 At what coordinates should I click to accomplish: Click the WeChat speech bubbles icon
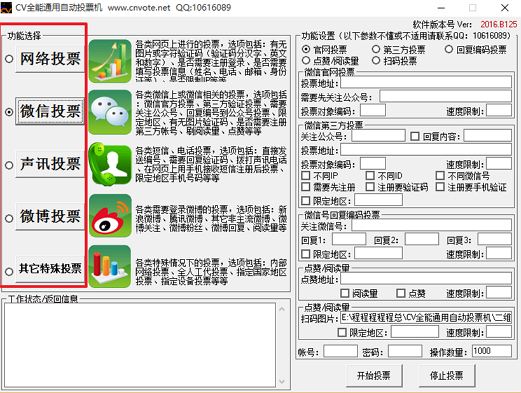[x=110, y=112]
